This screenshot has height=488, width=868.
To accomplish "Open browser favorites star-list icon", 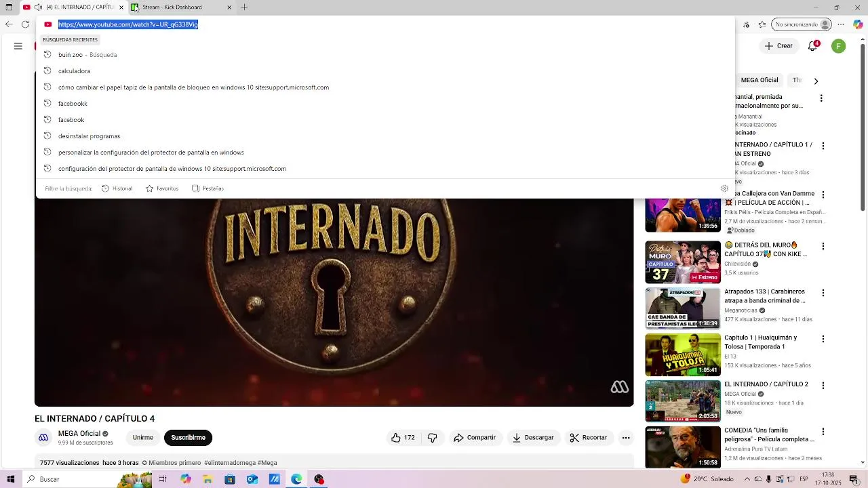I will click(762, 24).
